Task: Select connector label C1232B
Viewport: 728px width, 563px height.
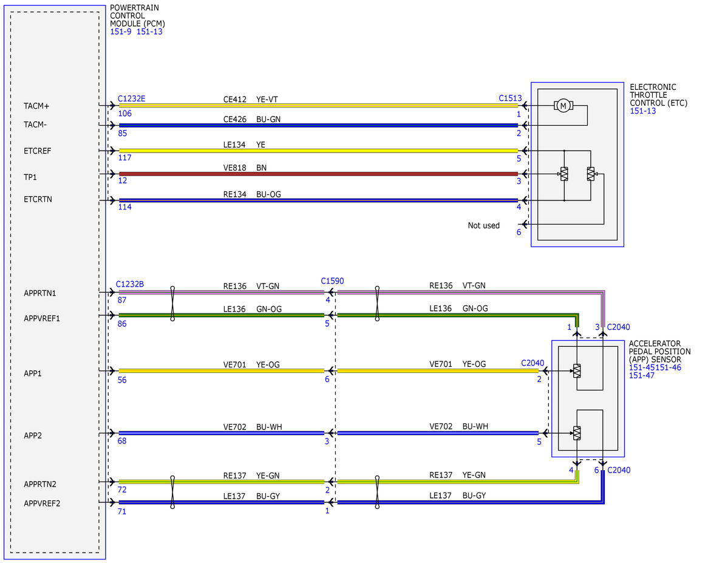Action: point(130,284)
